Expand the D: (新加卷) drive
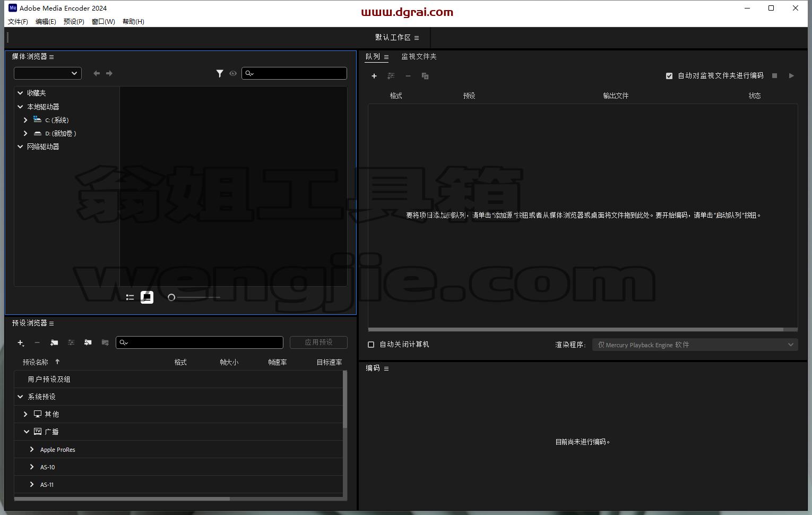Image resolution: width=812 pixels, height=515 pixels. point(25,133)
